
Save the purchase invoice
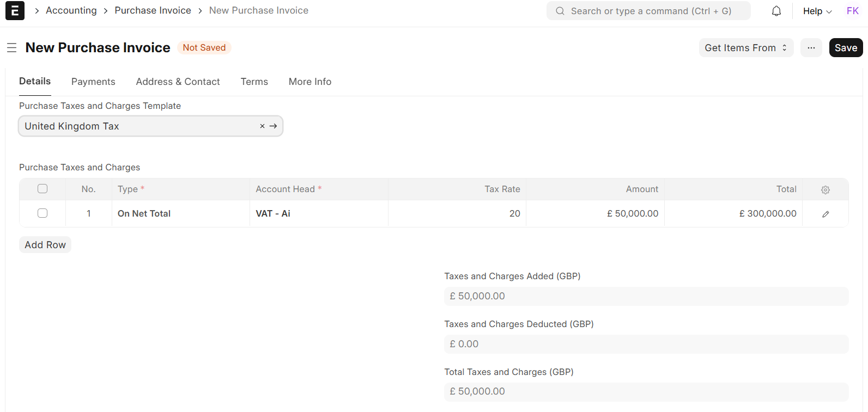[x=845, y=48]
